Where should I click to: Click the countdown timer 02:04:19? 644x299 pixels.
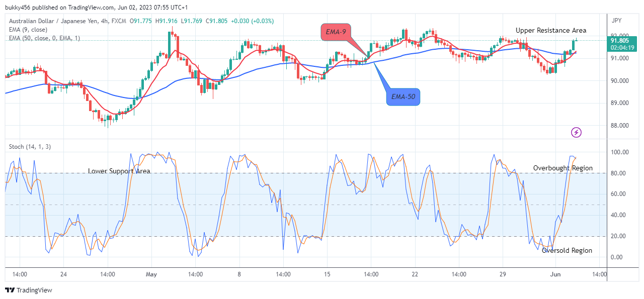[622, 48]
